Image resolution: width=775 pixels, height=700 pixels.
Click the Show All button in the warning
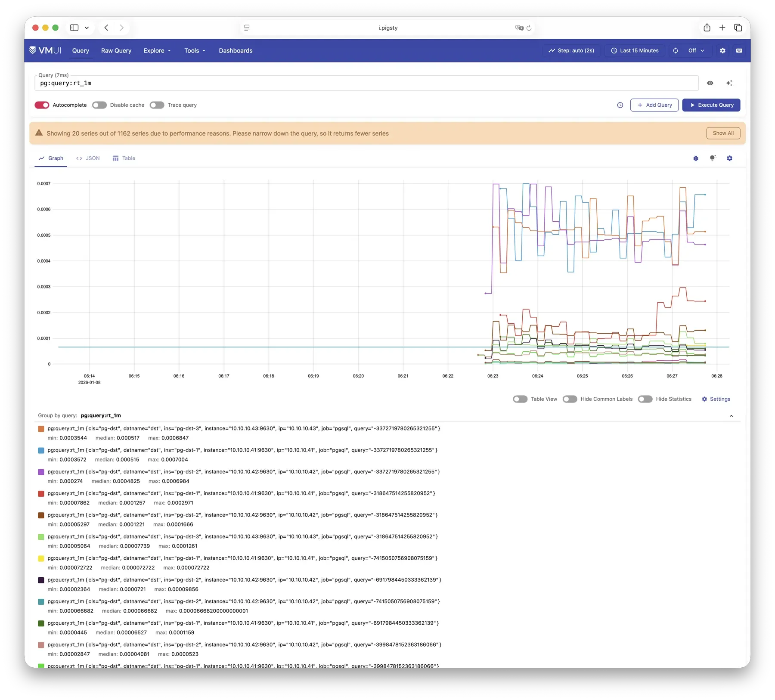723,133
